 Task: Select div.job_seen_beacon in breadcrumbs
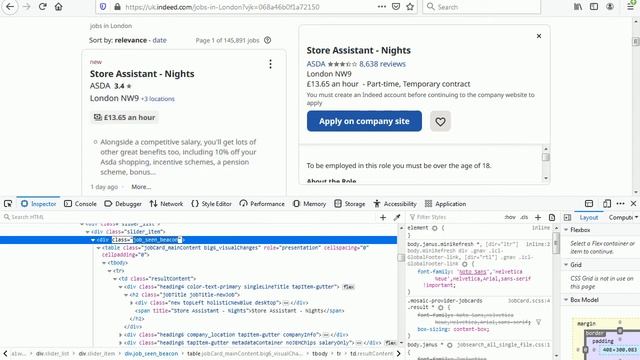(x=151, y=353)
